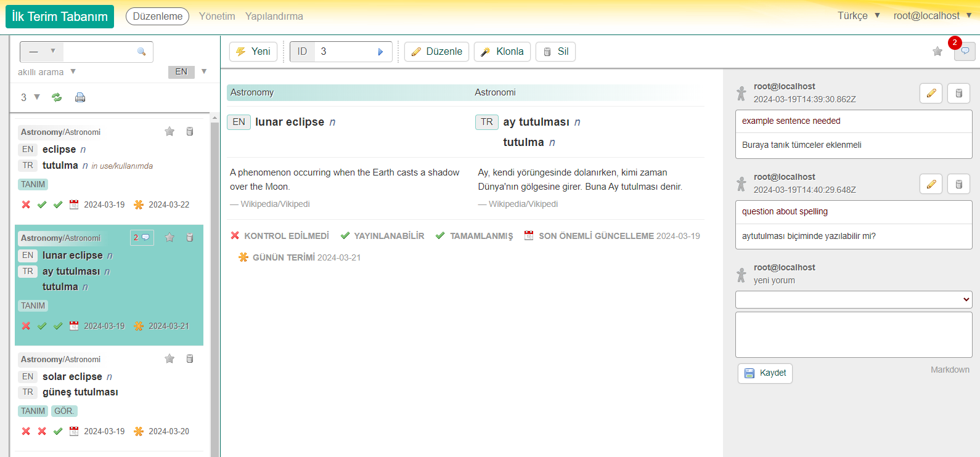The width and height of the screenshot is (980, 457).
Task: Delete the 'question about spelling' comment
Action: pyautogui.click(x=958, y=184)
